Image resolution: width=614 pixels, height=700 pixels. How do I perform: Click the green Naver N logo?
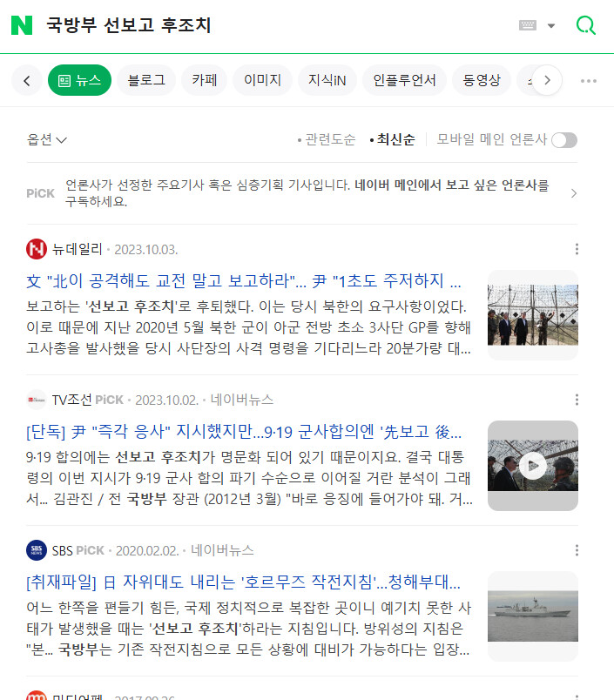[x=22, y=25]
